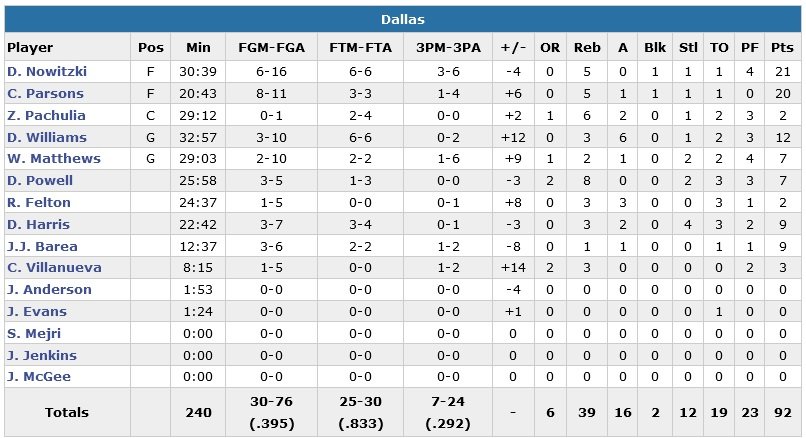Viewport: 806px width, 438px height.
Task: Click J. Jenkins name link
Action: (41, 356)
